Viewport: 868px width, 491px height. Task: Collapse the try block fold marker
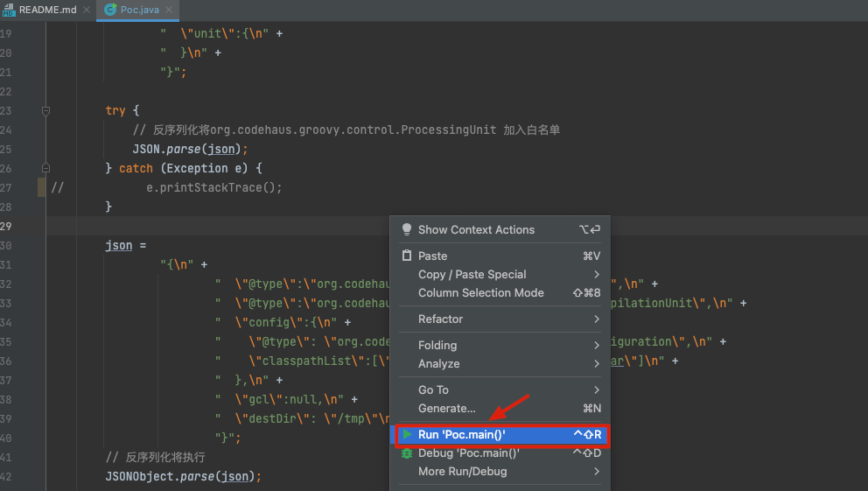(46, 110)
